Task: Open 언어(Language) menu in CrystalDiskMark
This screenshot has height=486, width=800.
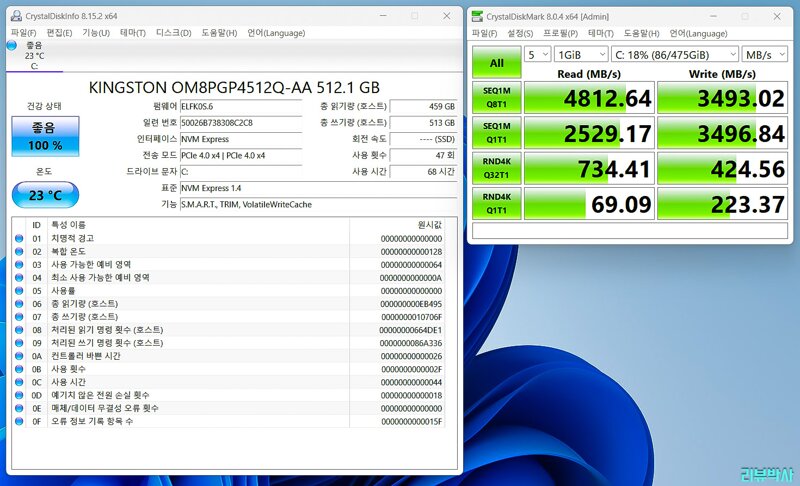Action: (x=698, y=33)
